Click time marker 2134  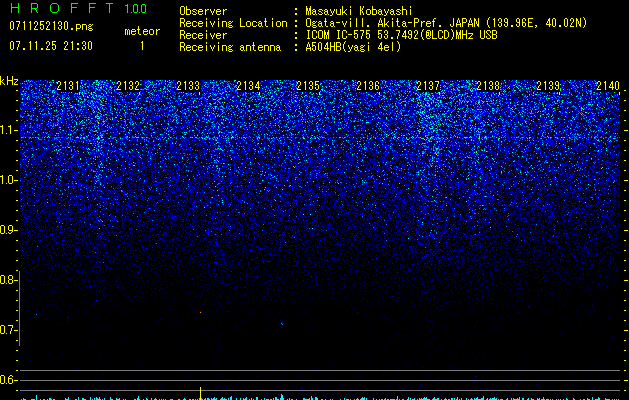[248, 85]
